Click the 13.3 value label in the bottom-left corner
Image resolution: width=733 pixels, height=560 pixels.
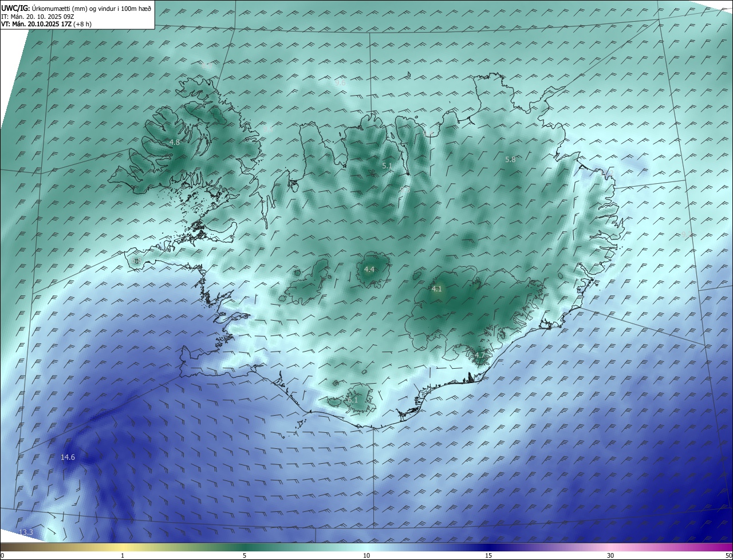26,533
